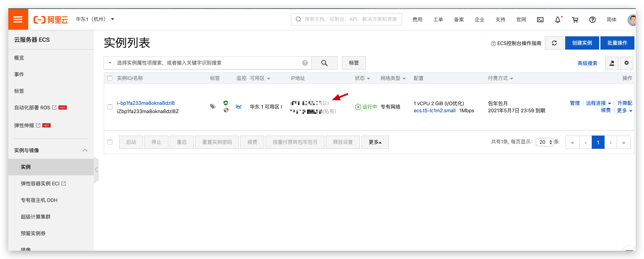Open the shopping cart icon
Viewport: 644px width, 259px height.
(x=575, y=20)
